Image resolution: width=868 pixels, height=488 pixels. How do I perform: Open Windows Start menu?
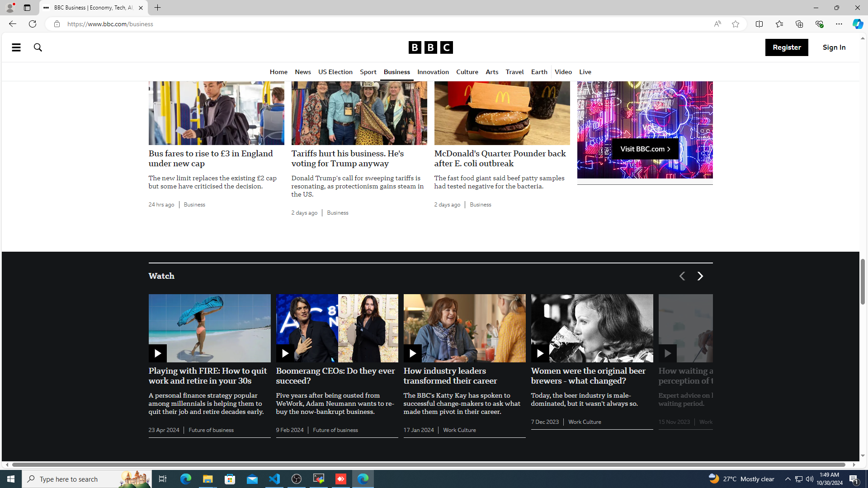point(11,479)
